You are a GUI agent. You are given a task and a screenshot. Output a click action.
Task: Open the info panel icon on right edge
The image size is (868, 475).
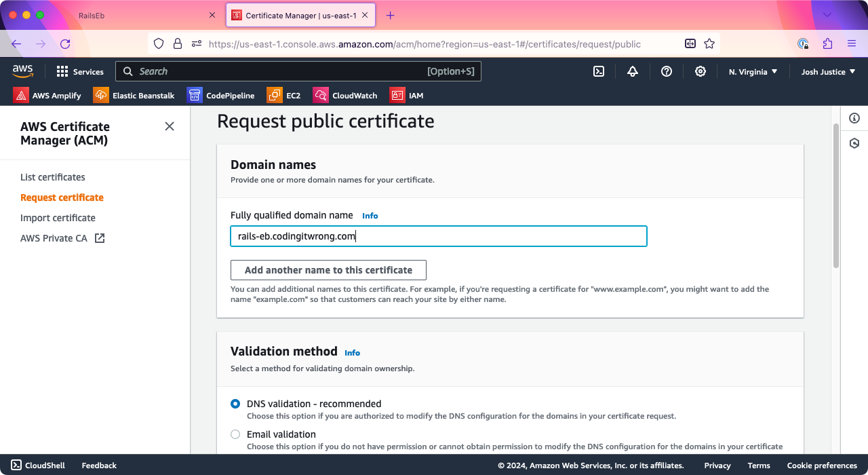click(854, 118)
